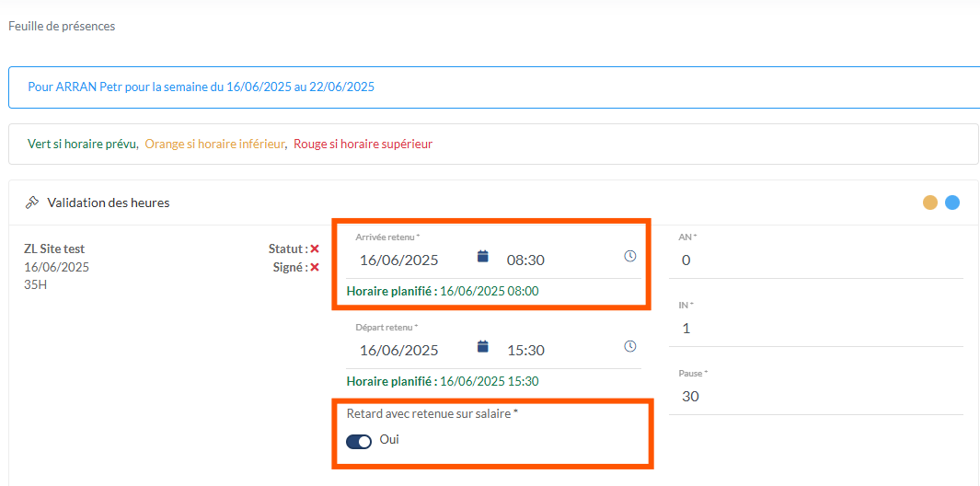Click the Feuille de présences page title
980x486 pixels.
(62, 27)
